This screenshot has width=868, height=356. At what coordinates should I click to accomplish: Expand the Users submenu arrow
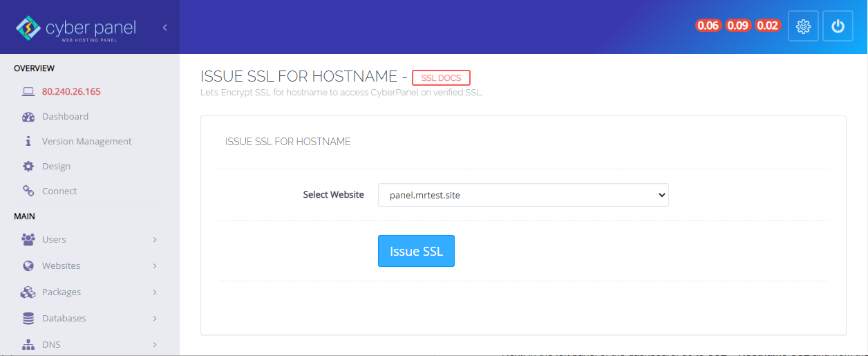click(155, 240)
